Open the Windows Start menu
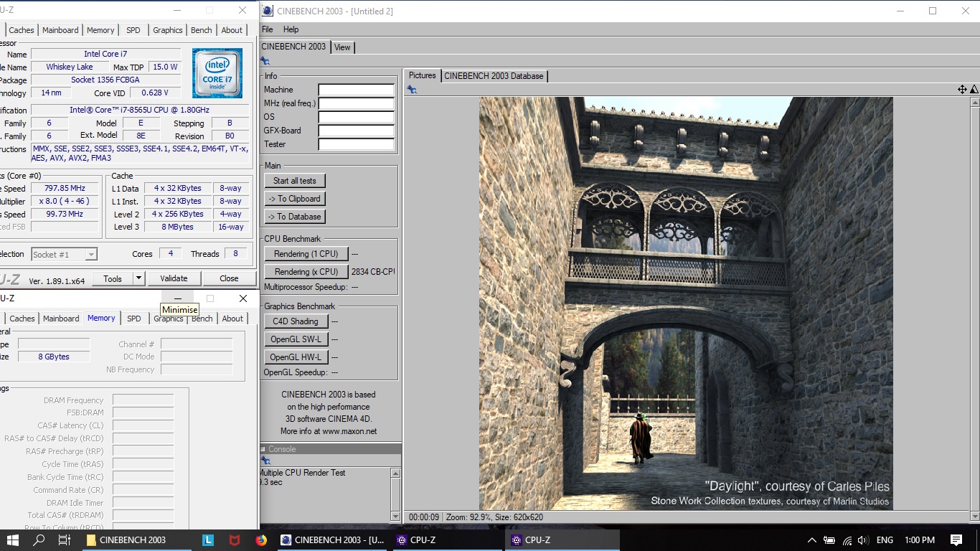980x551 pixels. click(13, 540)
